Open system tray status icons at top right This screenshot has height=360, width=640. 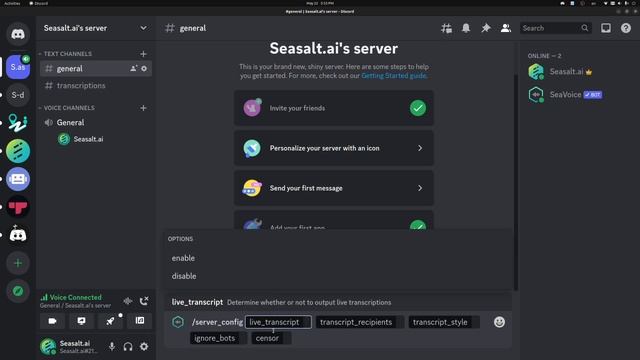tap(620, 3)
